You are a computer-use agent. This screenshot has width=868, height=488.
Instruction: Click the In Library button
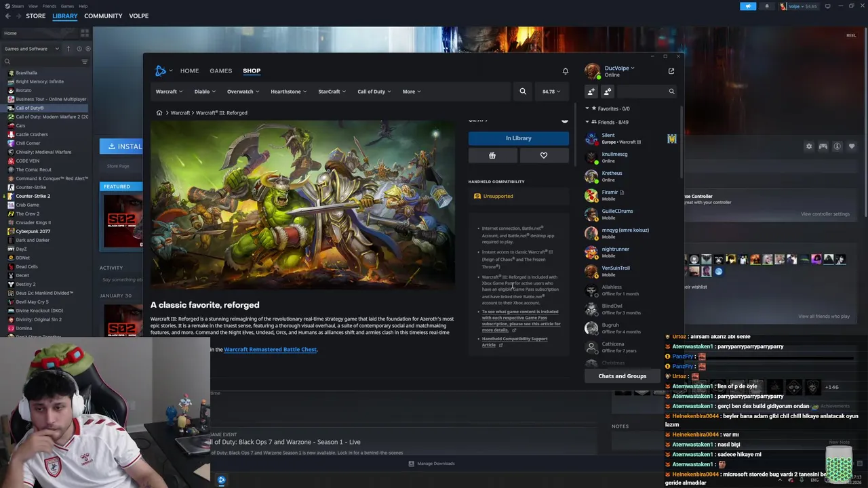tap(519, 138)
